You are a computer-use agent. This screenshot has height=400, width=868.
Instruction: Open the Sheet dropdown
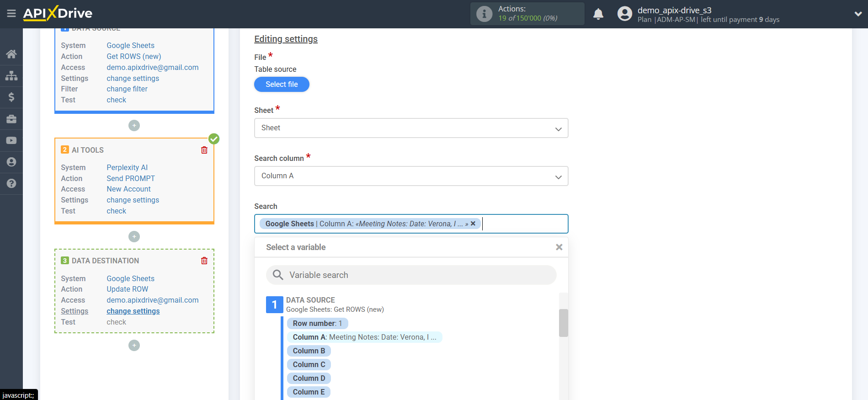[411, 128]
